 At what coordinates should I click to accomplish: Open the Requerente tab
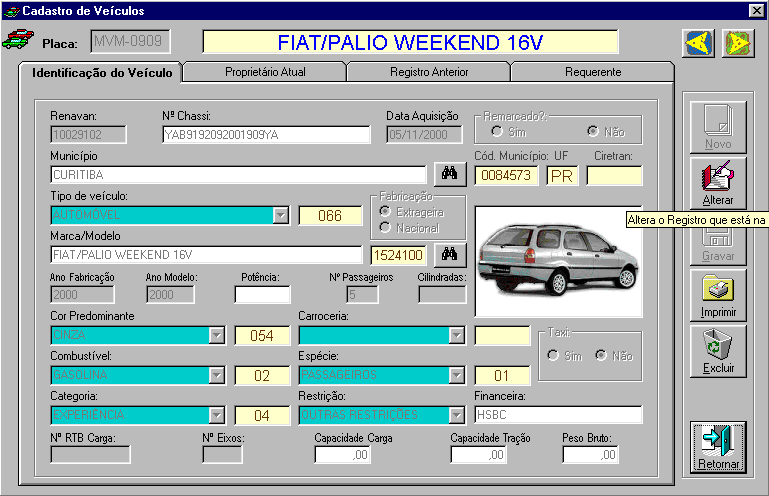pyautogui.click(x=593, y=72)
